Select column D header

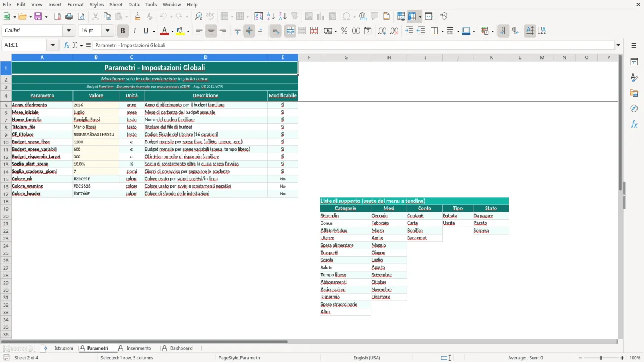(206, 57)
